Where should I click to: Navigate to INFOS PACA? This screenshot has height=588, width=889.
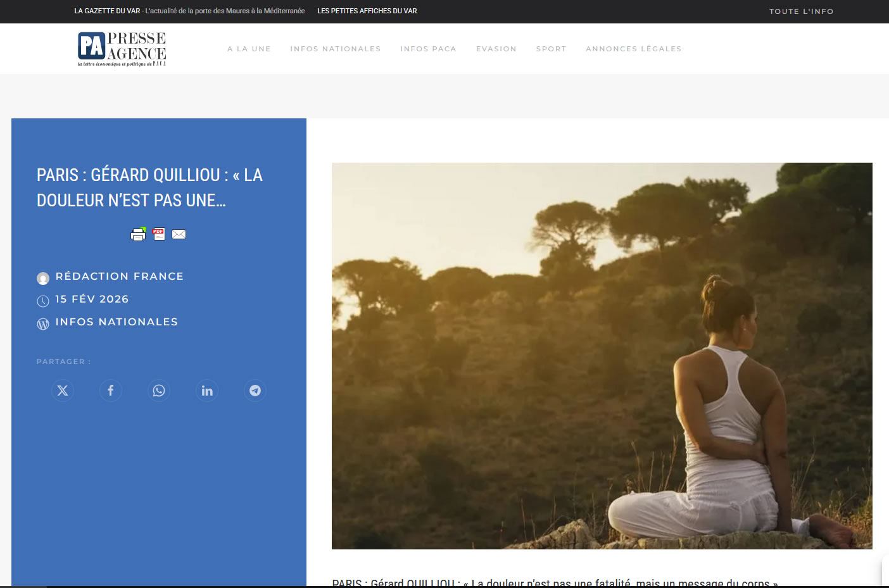pos(428,48)
